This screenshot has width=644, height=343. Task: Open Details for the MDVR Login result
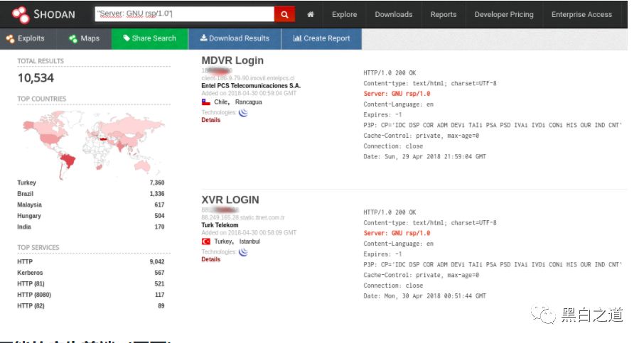tap(210, 120)
